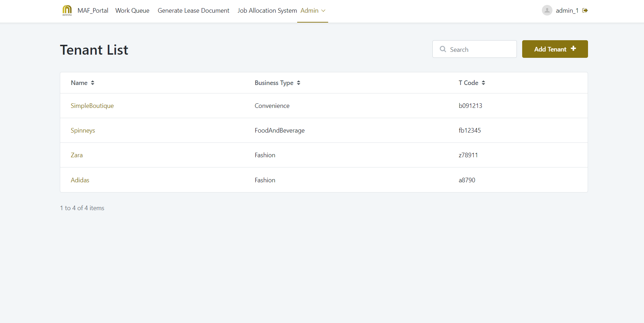Click the Tenant List page heading
The width and height of the screenshot is (644, 323).
[94, 50]
